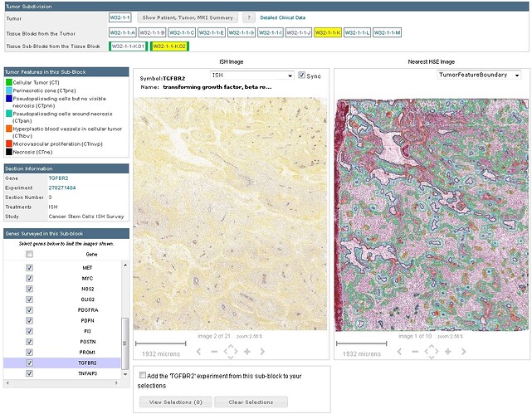Select tissue block W32-1-1-J
532x414 pixels.
tap(298, 32)
